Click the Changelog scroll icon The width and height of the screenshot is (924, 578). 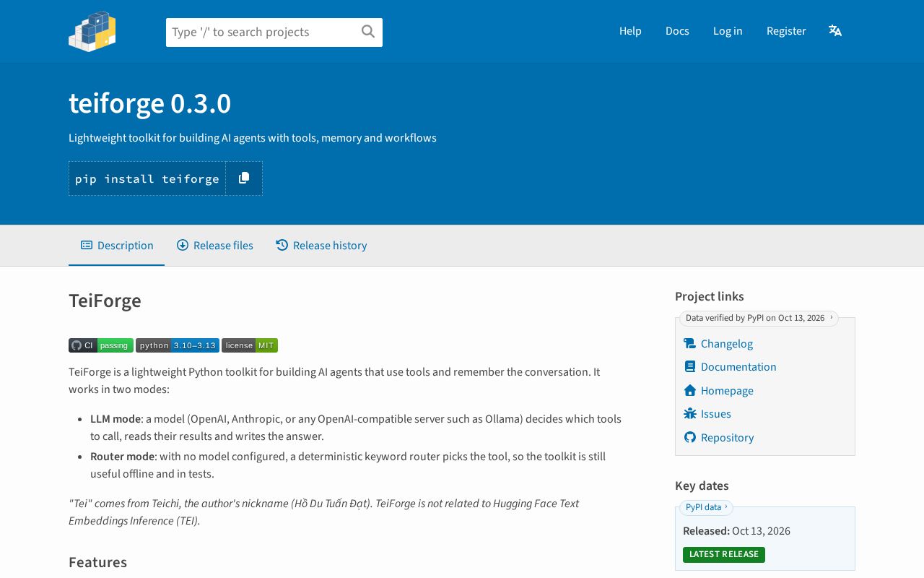pyautogui.click(x=690, y=344)
